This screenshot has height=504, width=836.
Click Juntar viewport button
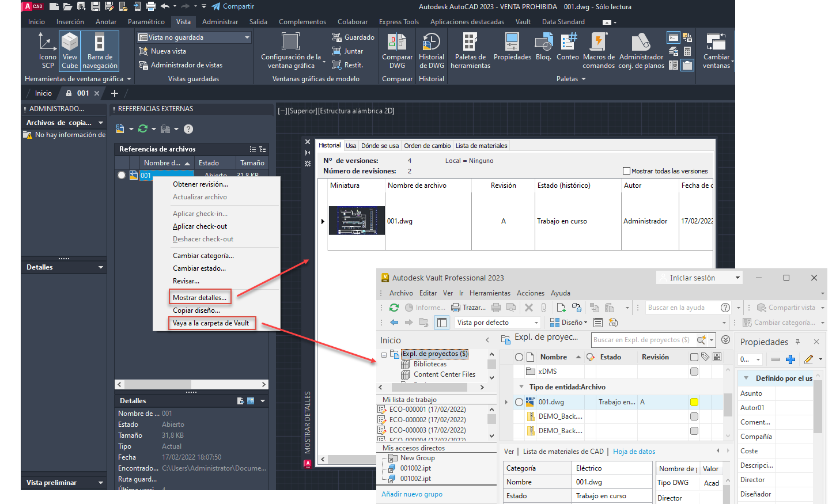pos(347,51)
